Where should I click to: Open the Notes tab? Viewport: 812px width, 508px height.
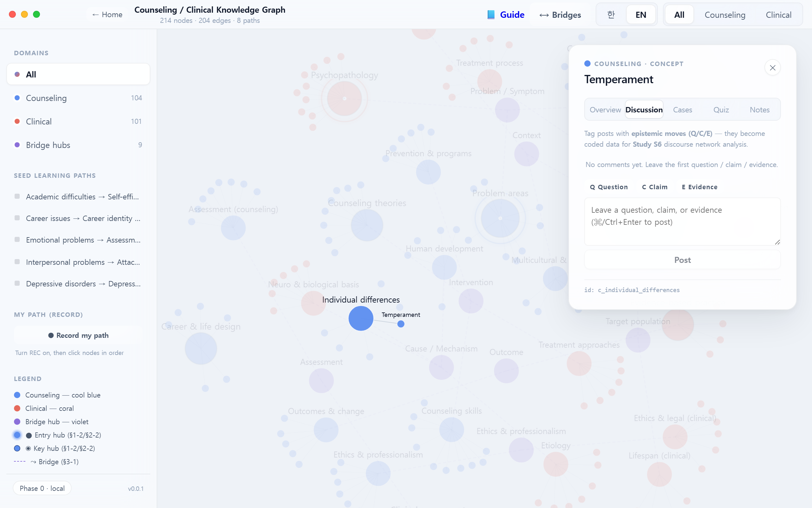point(760,110)
